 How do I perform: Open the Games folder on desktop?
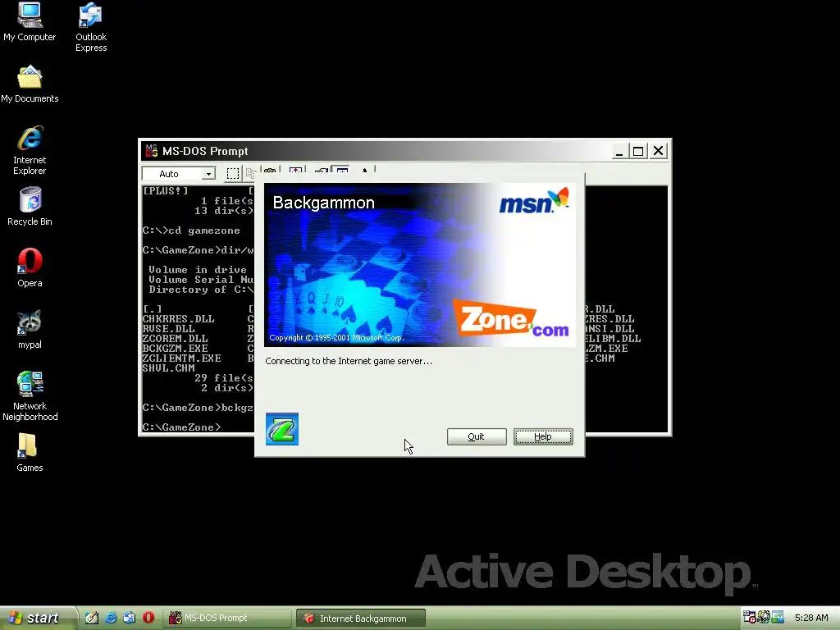[30, 453]
